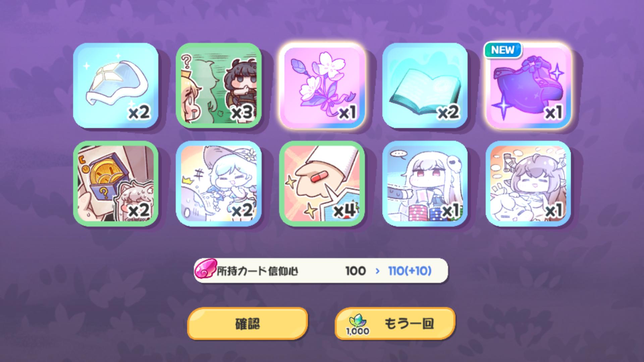Open the witch hat girl card x2
This screenshot has height=362, width=644.
(219, 184)
